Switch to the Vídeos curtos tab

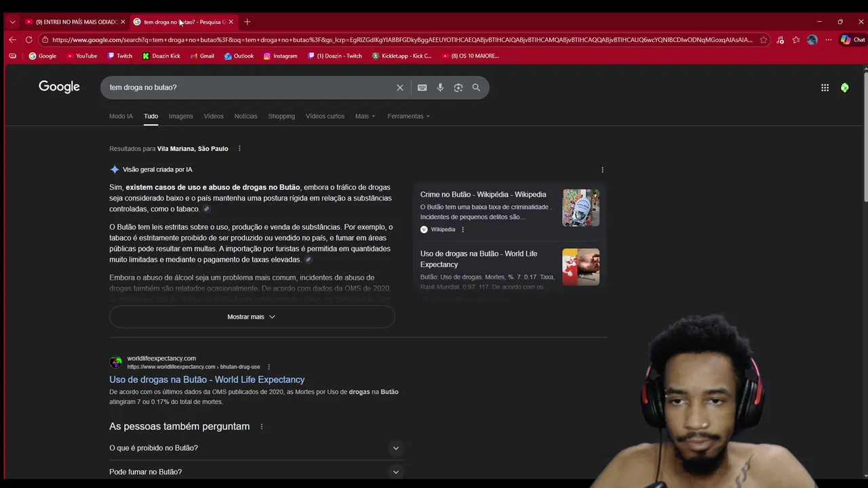325,116
